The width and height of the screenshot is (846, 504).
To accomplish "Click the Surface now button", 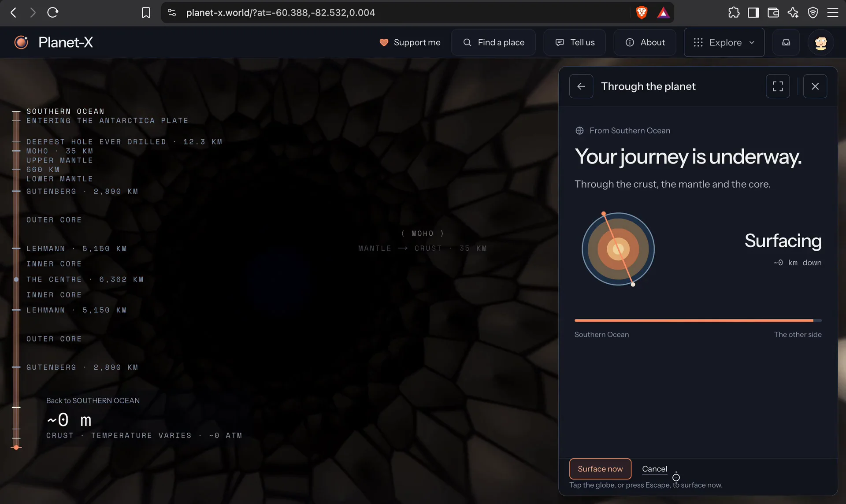I will (600, 469).
